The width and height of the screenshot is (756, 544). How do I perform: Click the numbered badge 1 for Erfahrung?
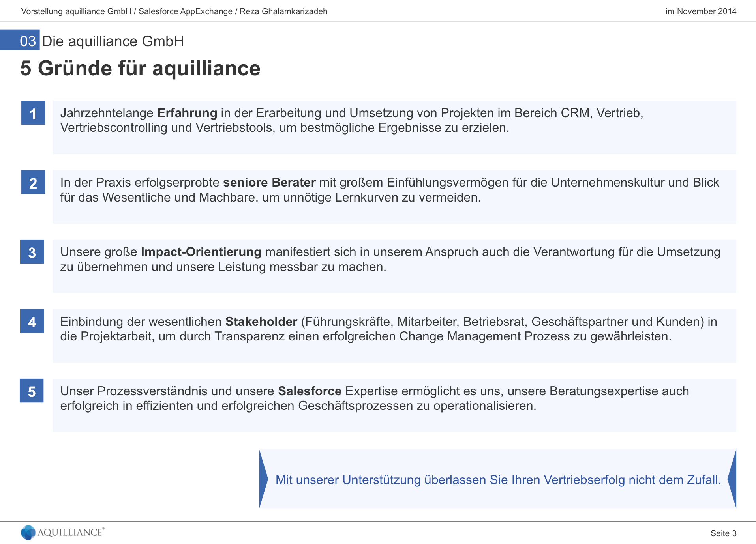pyautogui.click(x=33, y=114)
